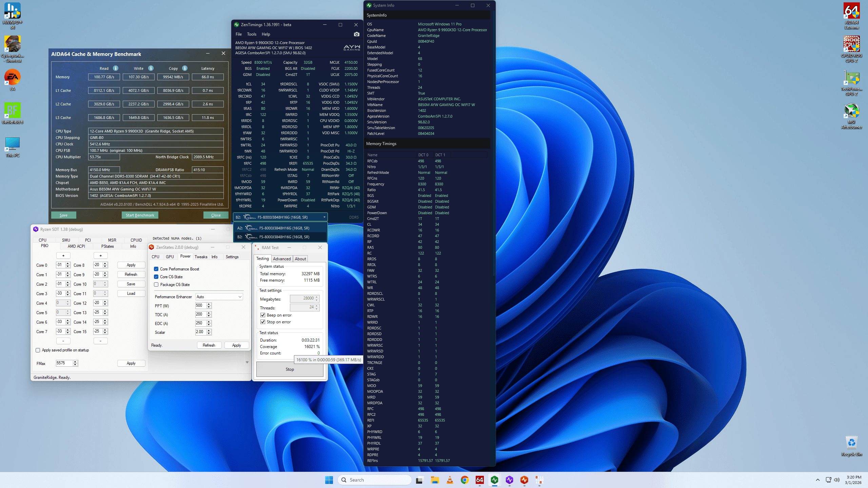Click the Read info icon in AIDA64
The height and width of the screenshot is (488, 868).
pyautogui.click(x=116, y=68)
